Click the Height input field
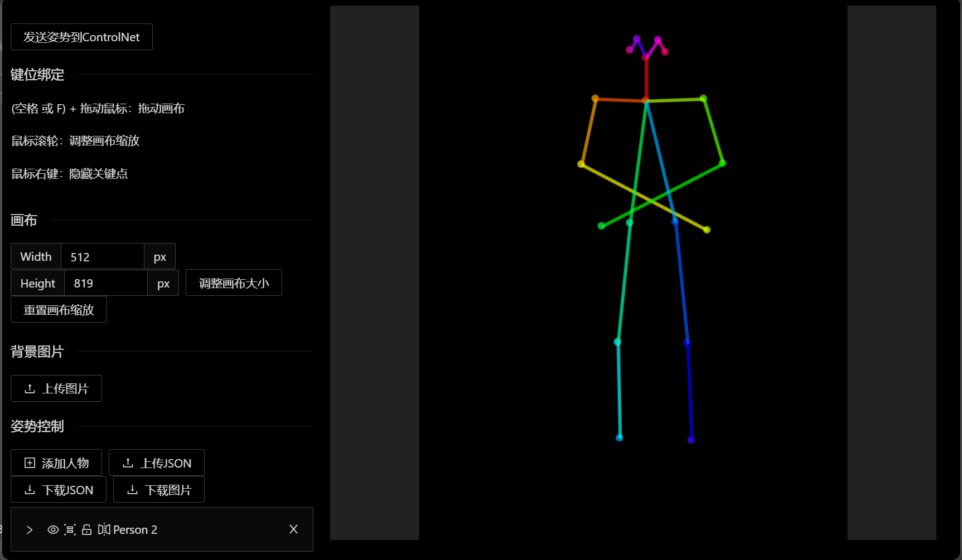The image size is (962, 560). 106,284
